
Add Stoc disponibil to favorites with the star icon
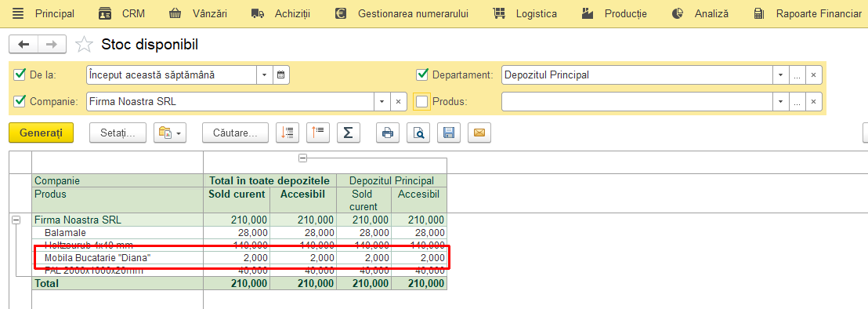pyautogui.click(x=84, y=44)
